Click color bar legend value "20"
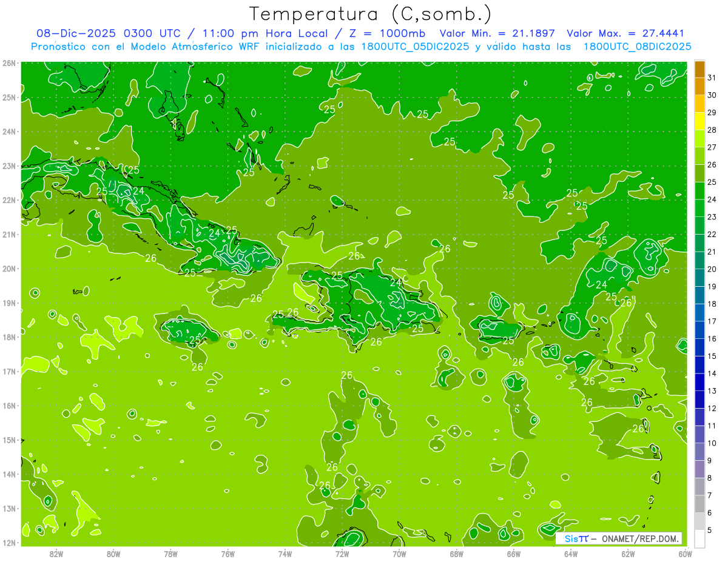The image size is (728, 562). tap(712, 269)
